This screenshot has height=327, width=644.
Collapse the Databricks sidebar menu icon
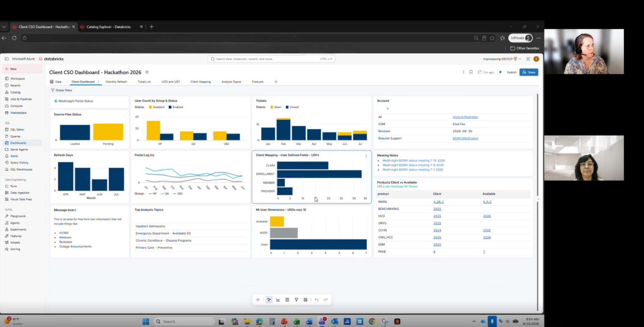pyautogui.click(x=7, y=59)
